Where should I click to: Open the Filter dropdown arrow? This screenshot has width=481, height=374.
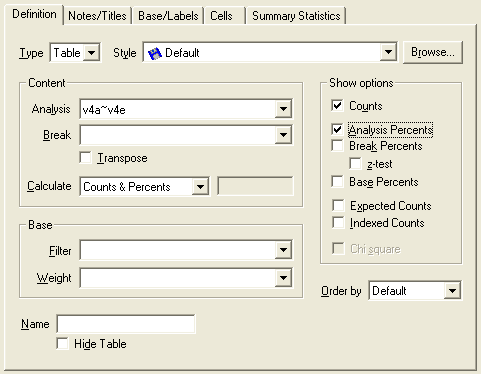click(283, 250)
